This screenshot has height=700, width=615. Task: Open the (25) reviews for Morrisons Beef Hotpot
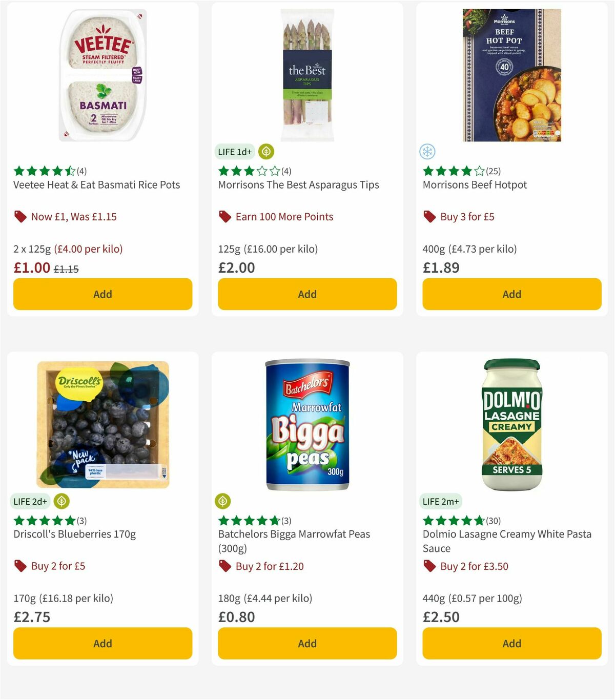494,172
